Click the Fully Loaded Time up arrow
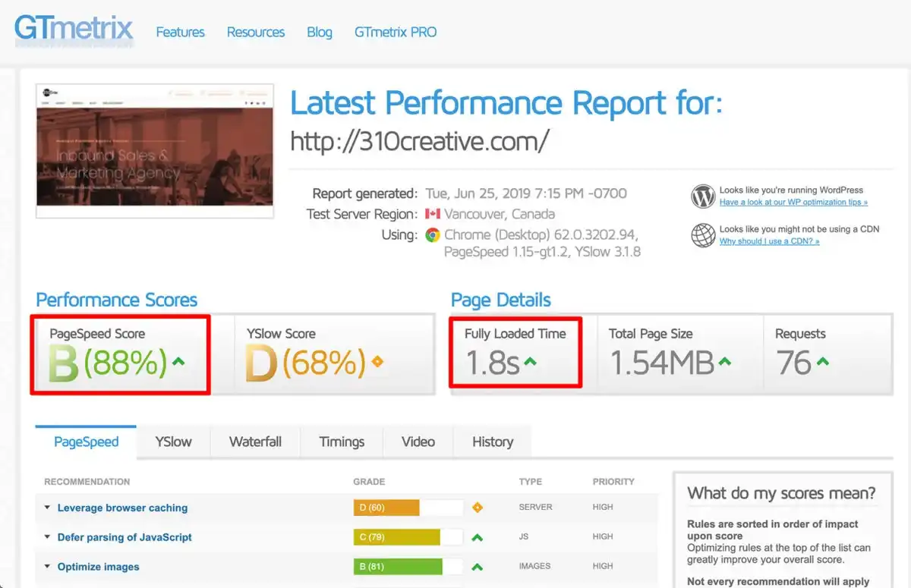The image size is (911, 588). [530, 363]
